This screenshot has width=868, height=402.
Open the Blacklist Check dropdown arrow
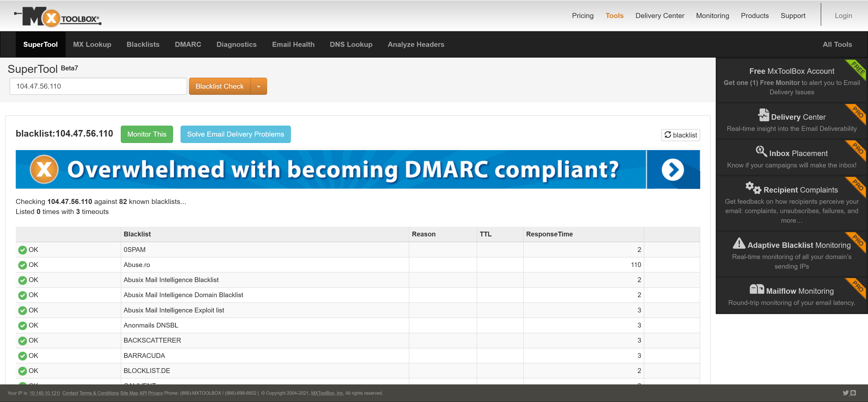pos(259,86)
